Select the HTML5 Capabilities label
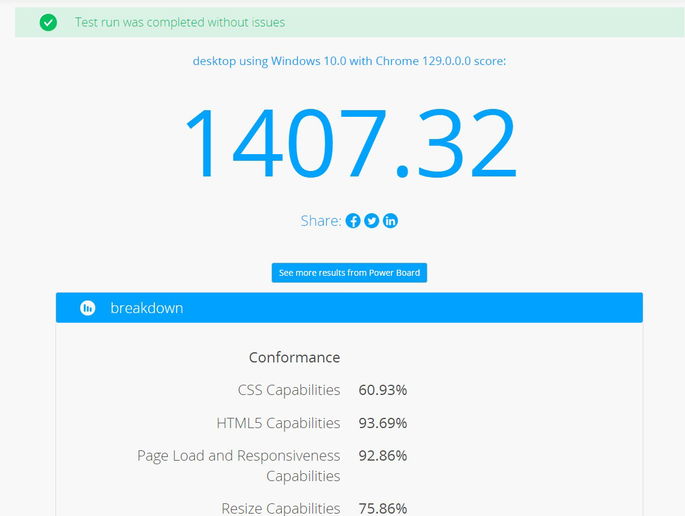The image size is (685, 516). pyautogui.click(x=278, y=423)
